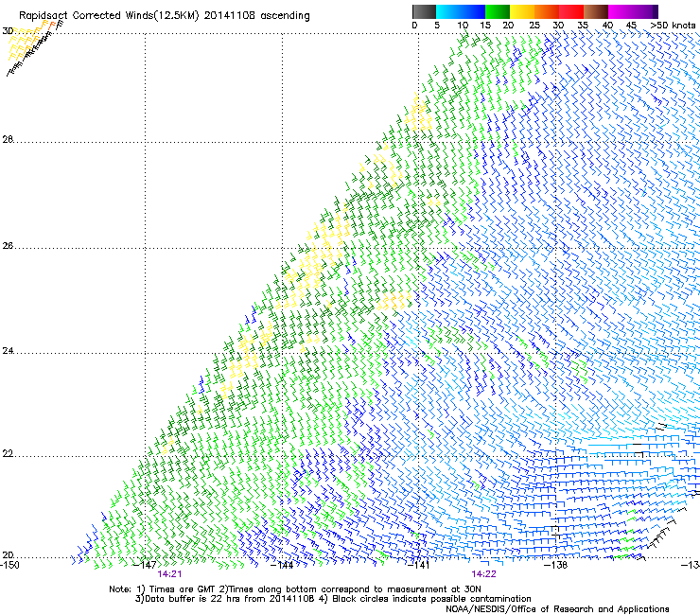This screenshot has height=615, width=700.
Task: Click the yellow 20-25 knots legend segment
Action: [x=522, y=11]
